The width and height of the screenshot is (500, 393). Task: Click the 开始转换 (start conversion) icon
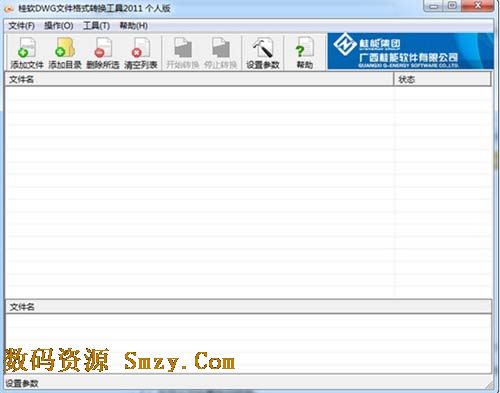tap(183, 53)
